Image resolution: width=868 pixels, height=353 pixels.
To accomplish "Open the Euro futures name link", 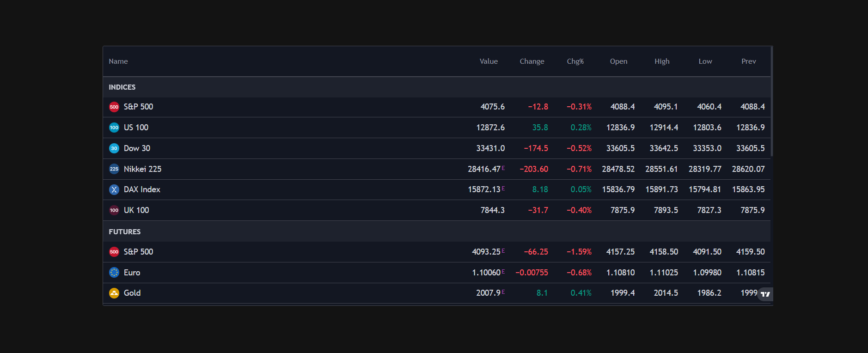I will point(132,273).
